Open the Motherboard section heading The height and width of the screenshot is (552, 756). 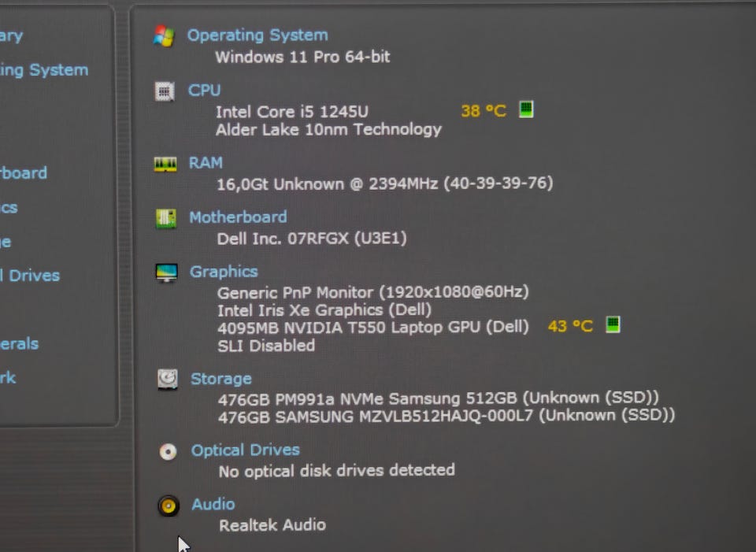click(238, 217)
